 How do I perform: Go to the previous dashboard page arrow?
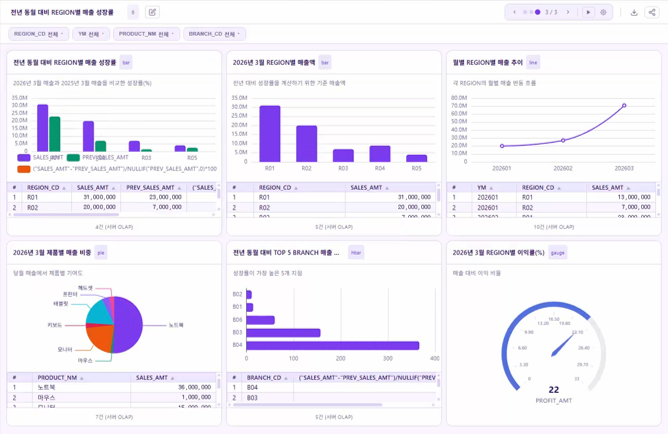[x=514, y=12]
